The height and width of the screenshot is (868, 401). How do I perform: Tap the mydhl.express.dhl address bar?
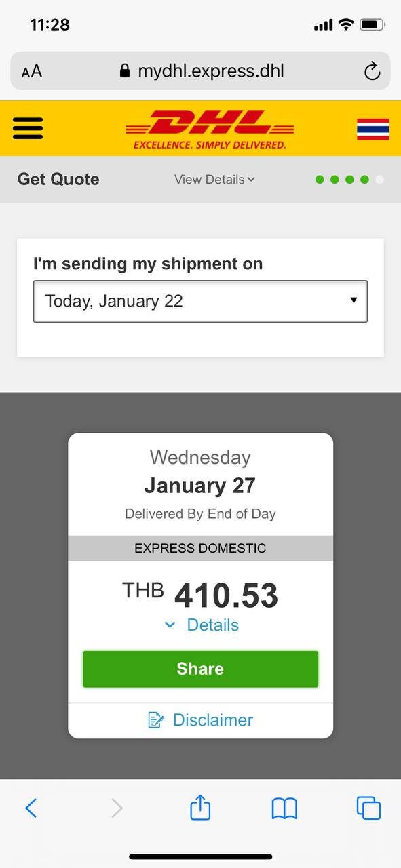[x=200, y=71]
